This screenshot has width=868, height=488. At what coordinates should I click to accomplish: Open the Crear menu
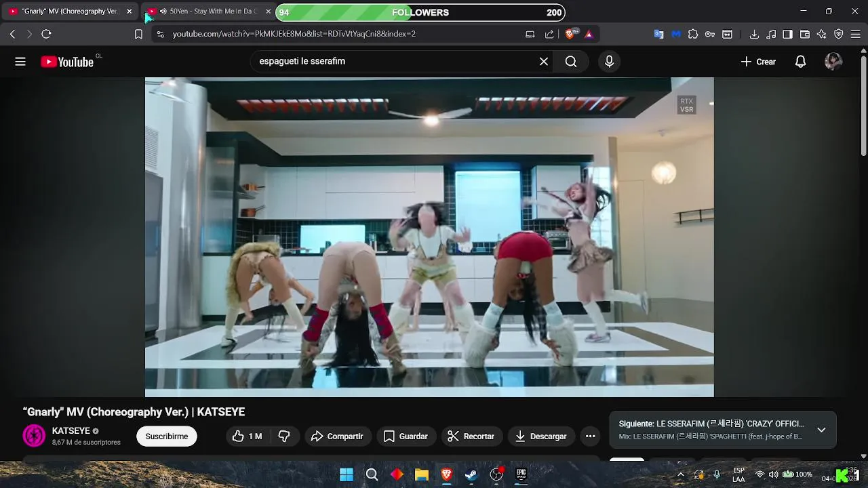coord(758,62)
